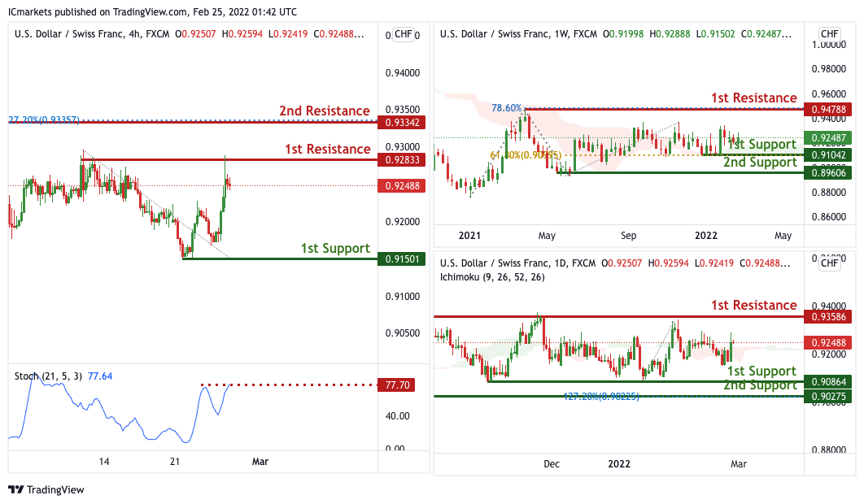Click the 78.60% Fibonacci label on weekly chart
864x504 pixels.
[x=506, y=108]
